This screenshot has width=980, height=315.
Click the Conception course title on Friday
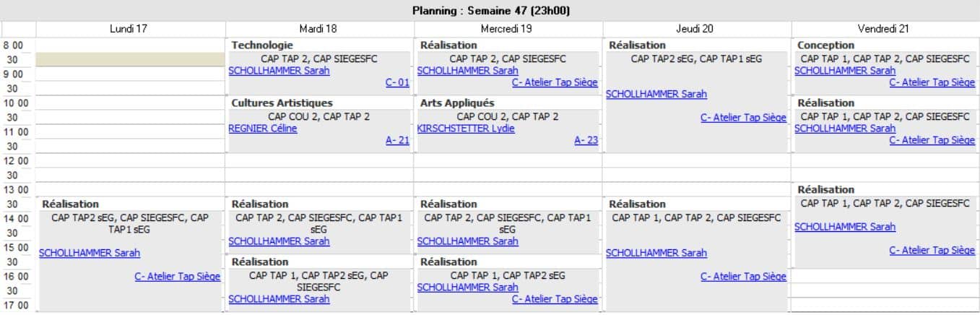(x=825, y=46)
